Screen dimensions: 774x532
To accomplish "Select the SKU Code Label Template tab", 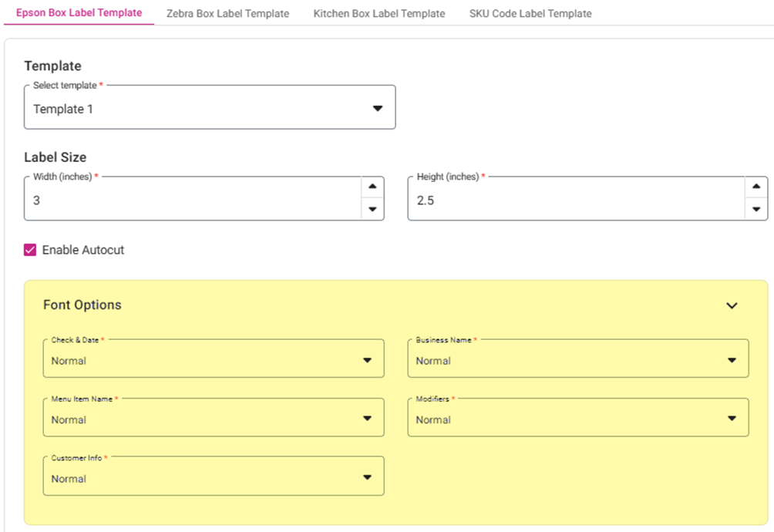I will (530, 13).
